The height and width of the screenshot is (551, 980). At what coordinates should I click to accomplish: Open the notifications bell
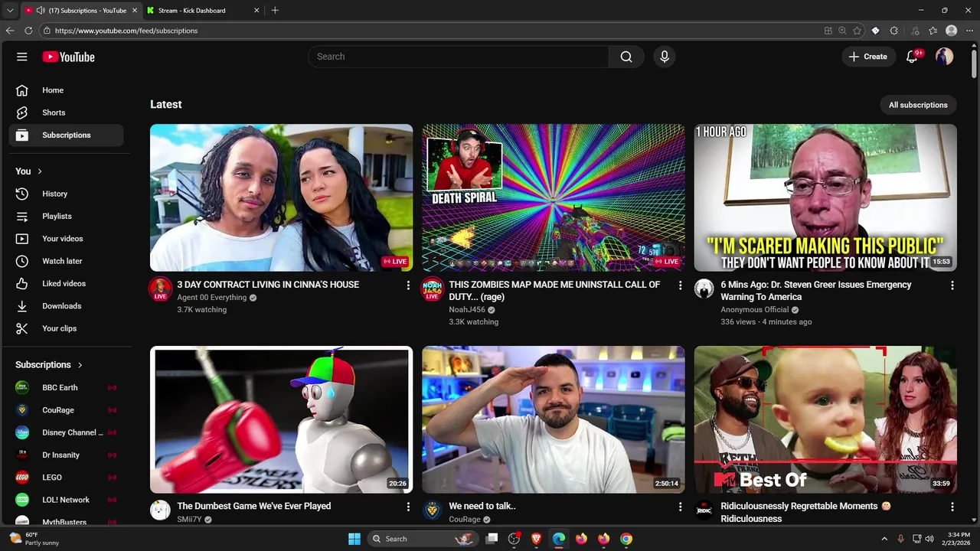pyautogui.click(x=912, y=57)
